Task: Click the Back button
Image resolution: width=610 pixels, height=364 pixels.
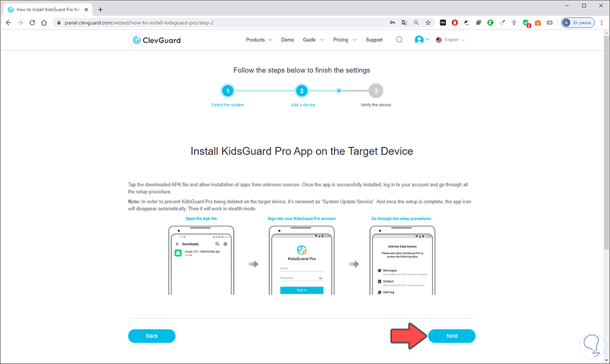Action: [151, 336]
